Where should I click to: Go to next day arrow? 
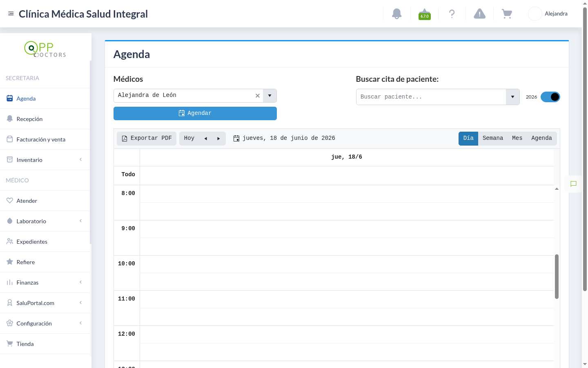(x=218, y=139)
